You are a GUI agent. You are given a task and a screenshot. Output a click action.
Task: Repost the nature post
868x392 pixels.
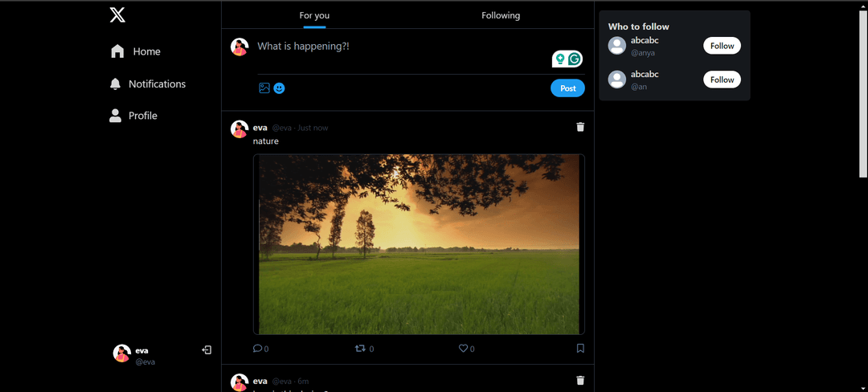[364, 349]
